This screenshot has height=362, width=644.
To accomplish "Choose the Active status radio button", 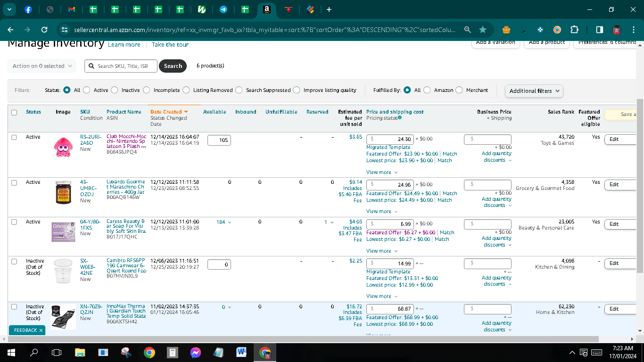I will pos(87,90).
